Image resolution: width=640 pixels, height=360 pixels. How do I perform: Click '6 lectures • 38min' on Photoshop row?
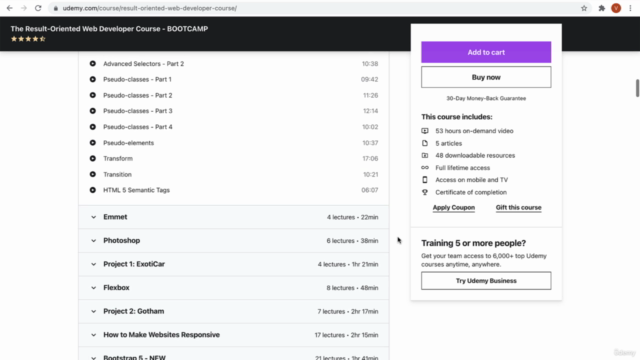(352, 241)
